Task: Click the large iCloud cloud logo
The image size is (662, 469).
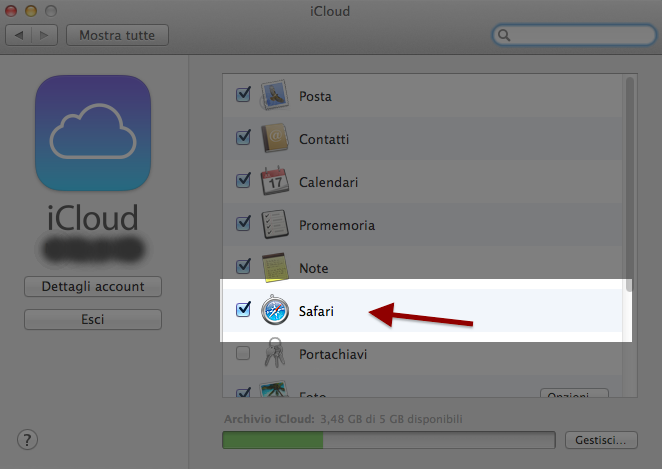Action: coord(93,133)
